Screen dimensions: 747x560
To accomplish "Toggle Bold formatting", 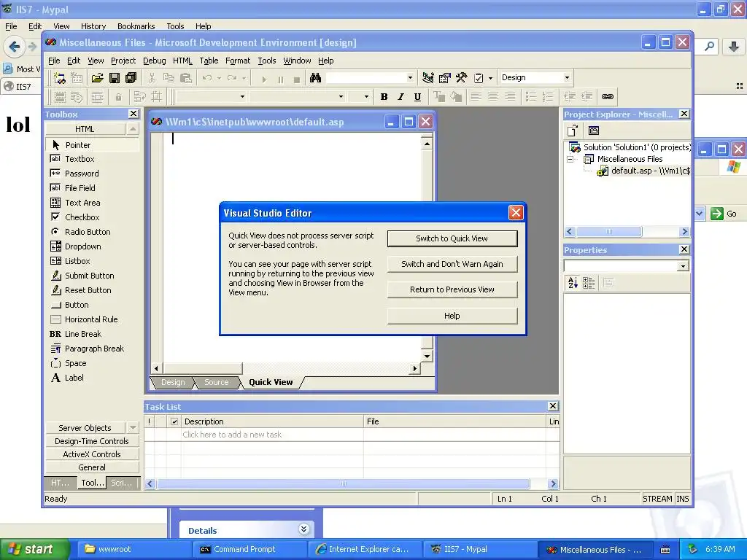I will [x=384, y=97].
